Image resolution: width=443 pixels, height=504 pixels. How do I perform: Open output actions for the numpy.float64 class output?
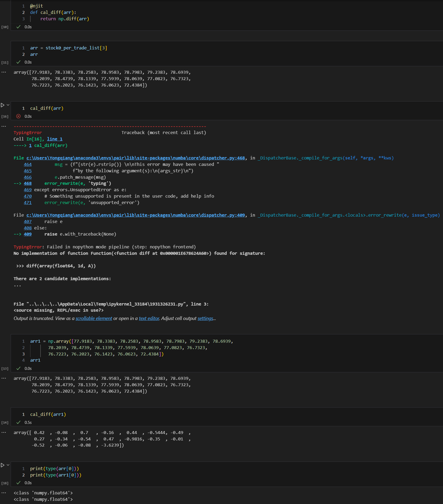(4, 493)
